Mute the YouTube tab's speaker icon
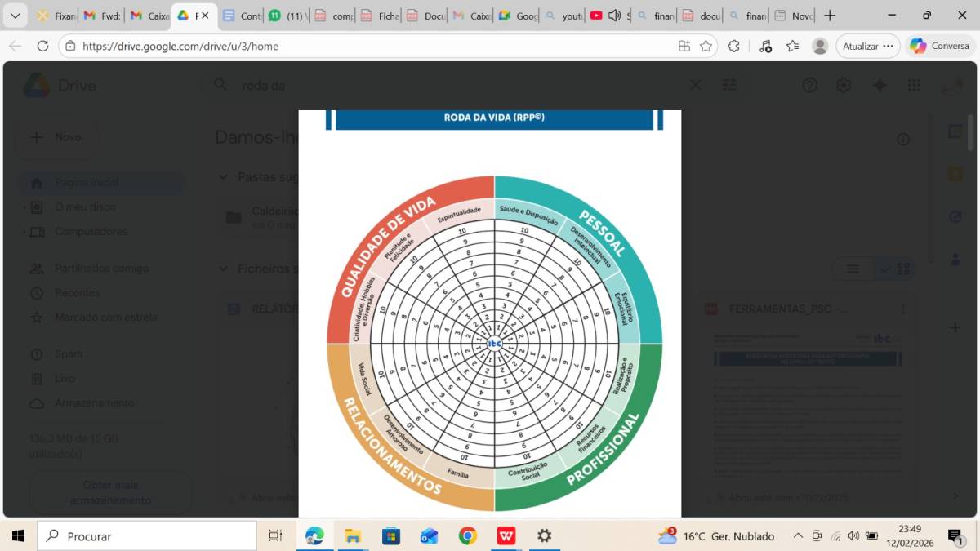Viewport: 980px width, 551px height. point(615,16)
